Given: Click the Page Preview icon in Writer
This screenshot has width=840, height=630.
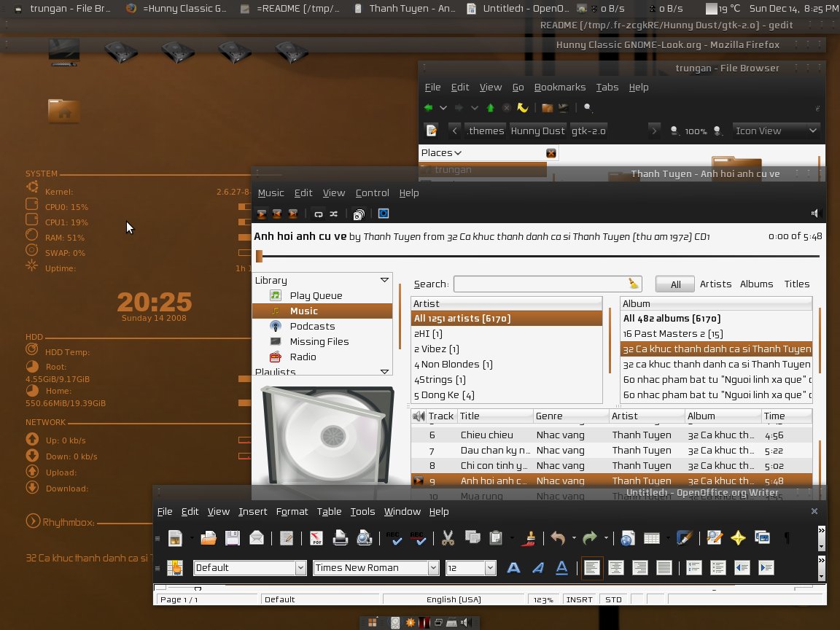Looking at the screenshot, I should 365,538.
